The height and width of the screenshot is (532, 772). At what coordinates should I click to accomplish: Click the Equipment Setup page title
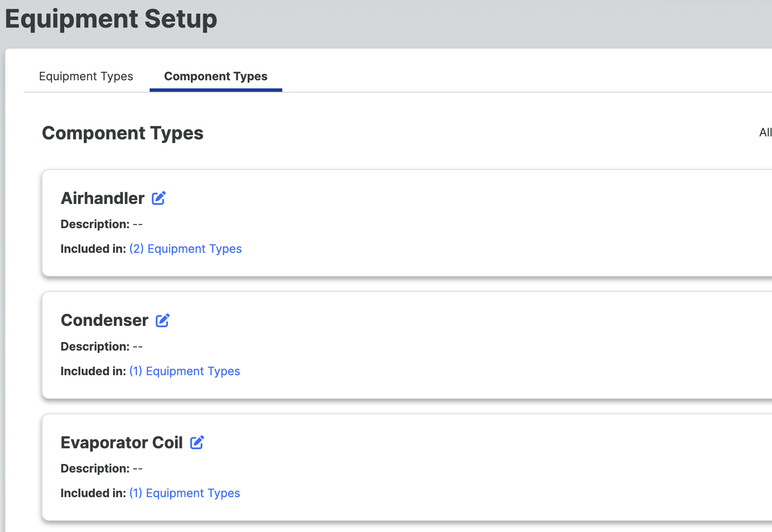[111, 19]
